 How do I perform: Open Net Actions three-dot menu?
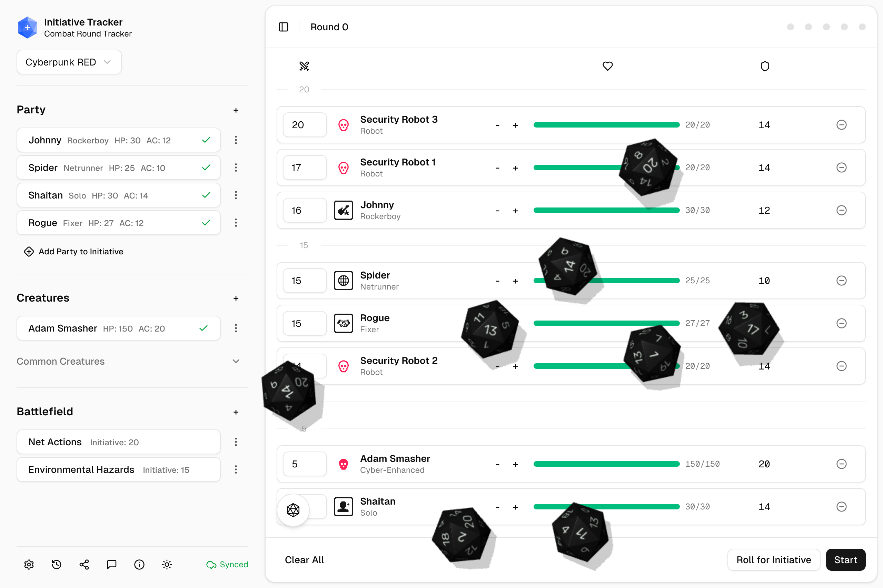(236, 442)
